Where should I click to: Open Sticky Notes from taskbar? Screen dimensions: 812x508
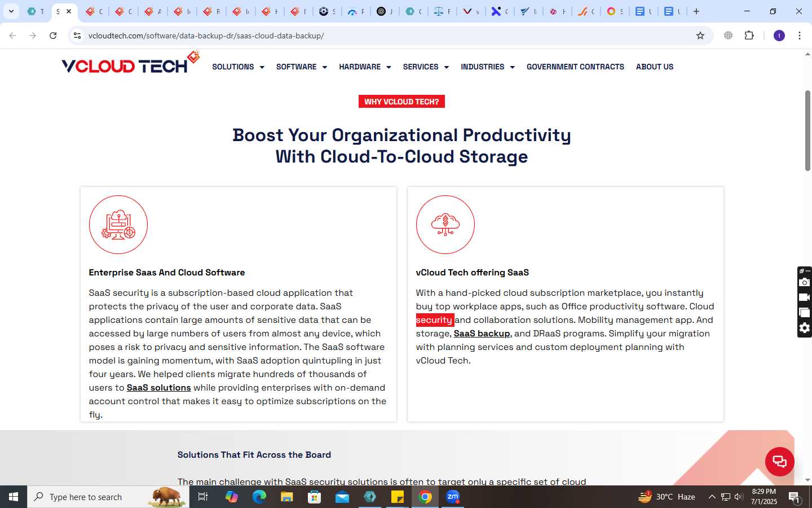(x=398, y=497)
